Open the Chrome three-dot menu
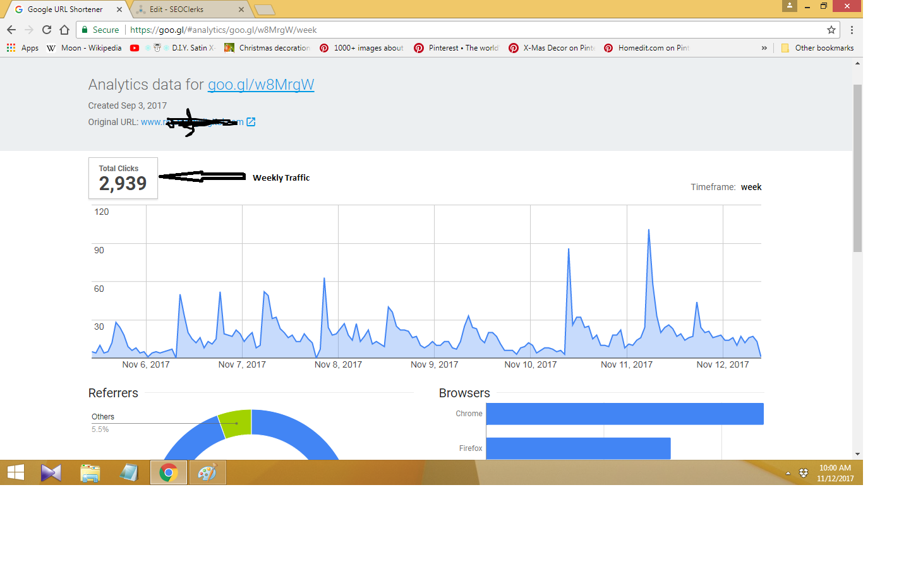This screenshot has width=911, height=588. point(852,30)
